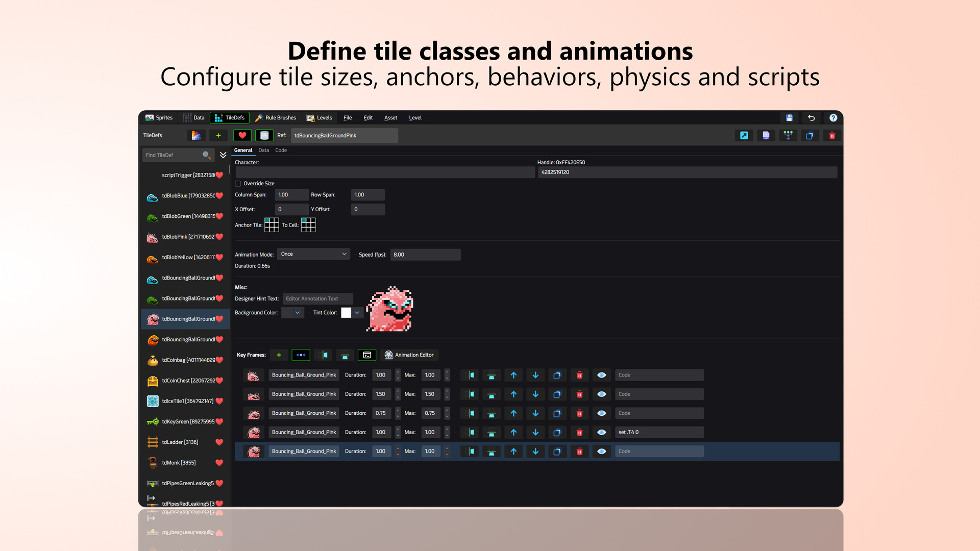Click the white Tint Color swatch
Screen dimensions: 980x551
[346, 313]
